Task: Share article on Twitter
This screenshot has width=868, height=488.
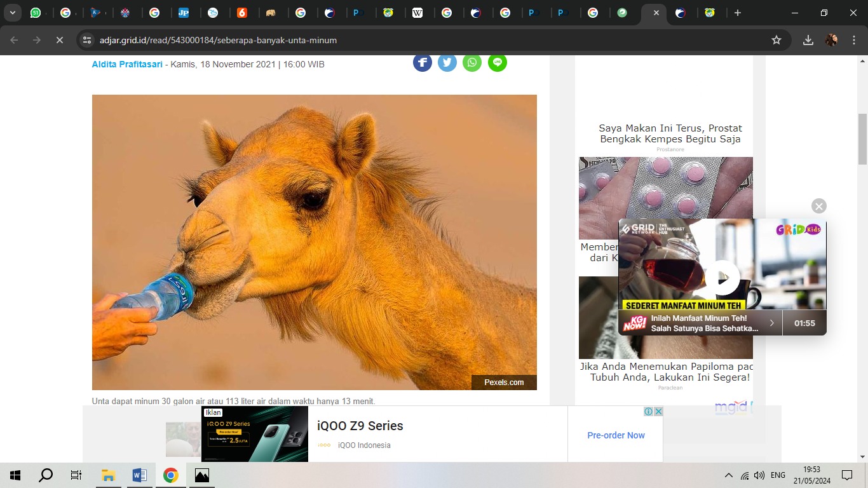Action: pos(447,62)
